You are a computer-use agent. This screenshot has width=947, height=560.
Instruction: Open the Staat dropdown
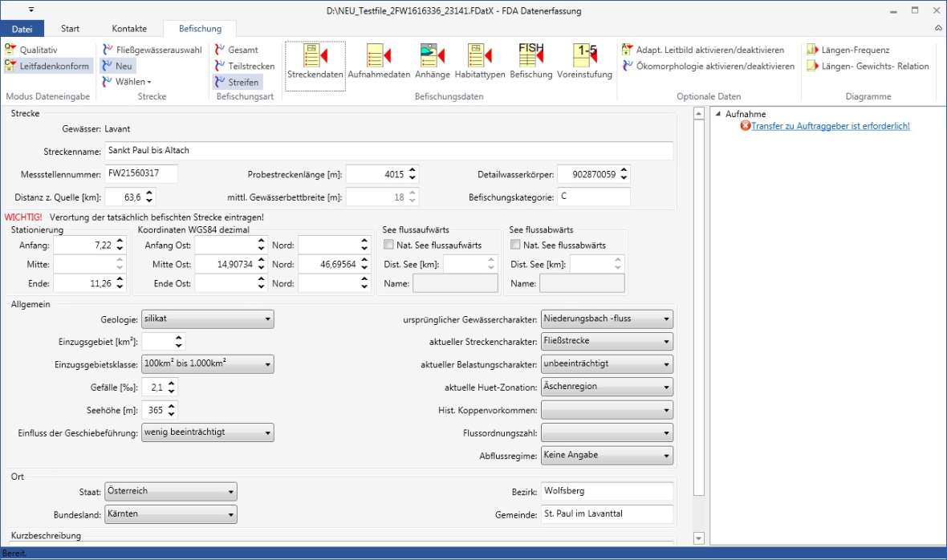click(x=171, y=491)
